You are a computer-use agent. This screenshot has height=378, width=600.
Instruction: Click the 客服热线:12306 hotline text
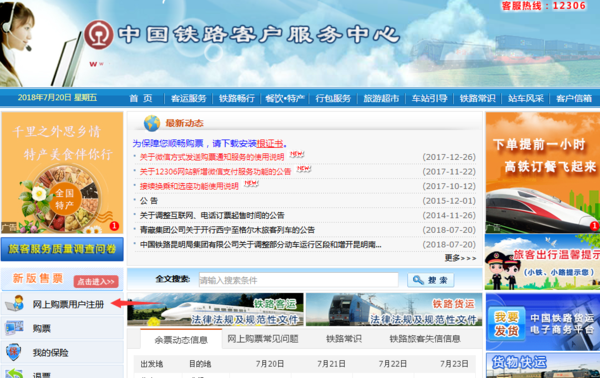click(543, 6)
